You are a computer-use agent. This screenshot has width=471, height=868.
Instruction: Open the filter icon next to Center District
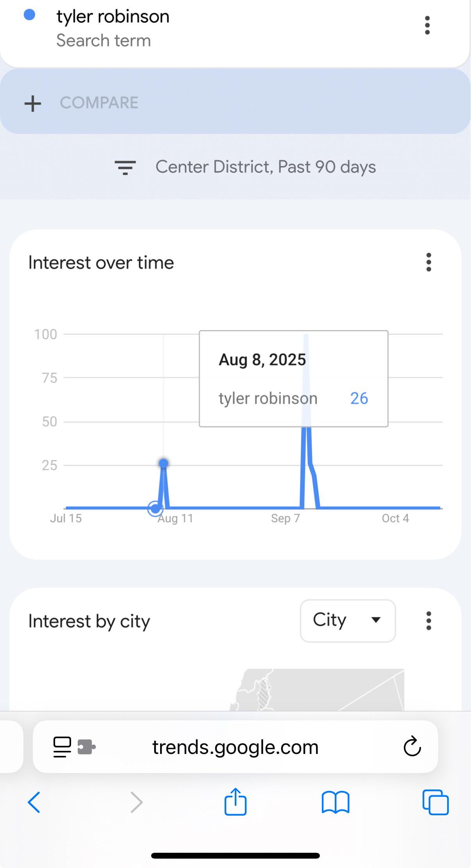125,168
